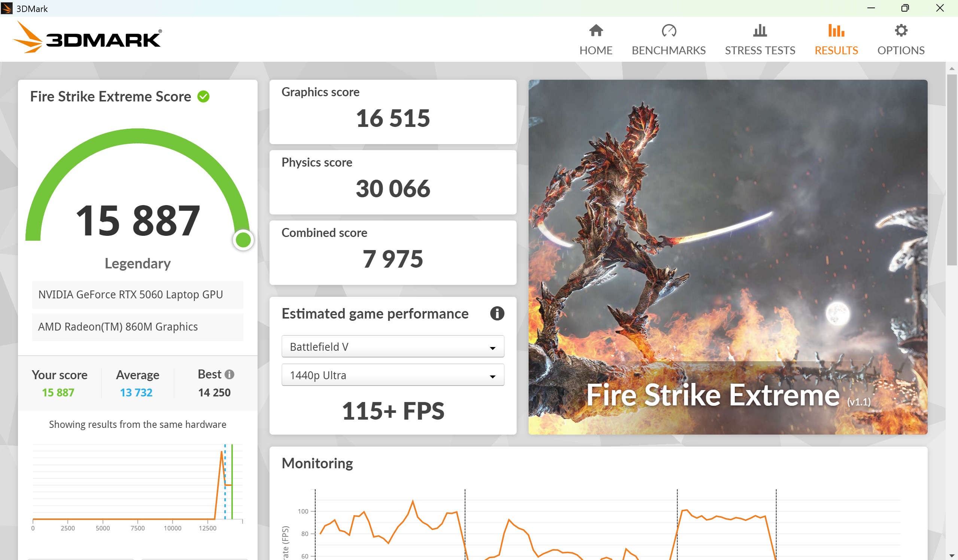The height and width of the screenshot is (560, 958).
Task: Expand the Battlefield V game dropdown
Action: coord(392,347)
